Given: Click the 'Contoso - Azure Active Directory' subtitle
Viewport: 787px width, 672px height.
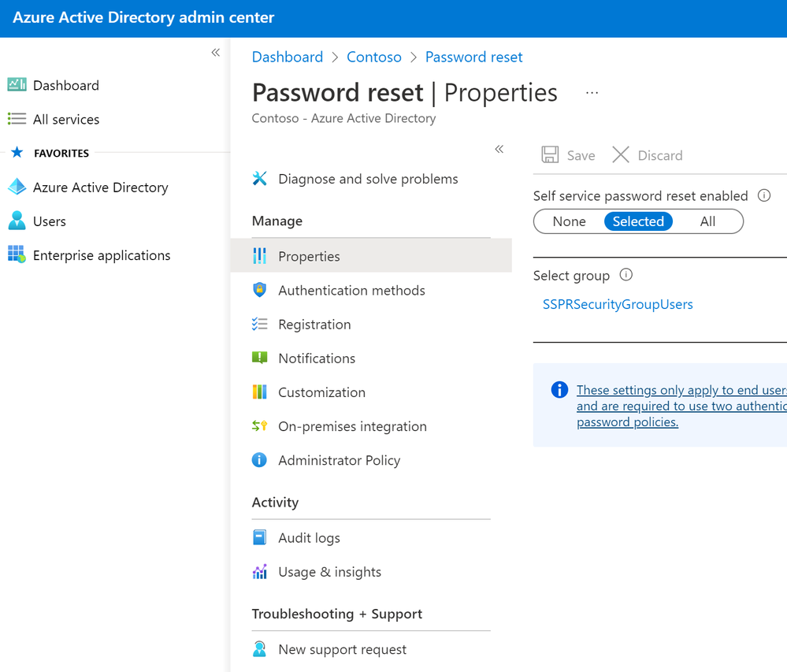Looking at the screenshot, I should 343,118.
